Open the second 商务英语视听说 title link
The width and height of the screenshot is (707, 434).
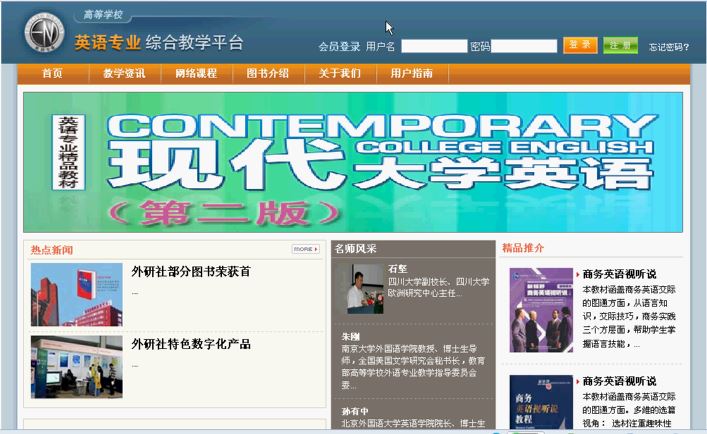[620, 381]
